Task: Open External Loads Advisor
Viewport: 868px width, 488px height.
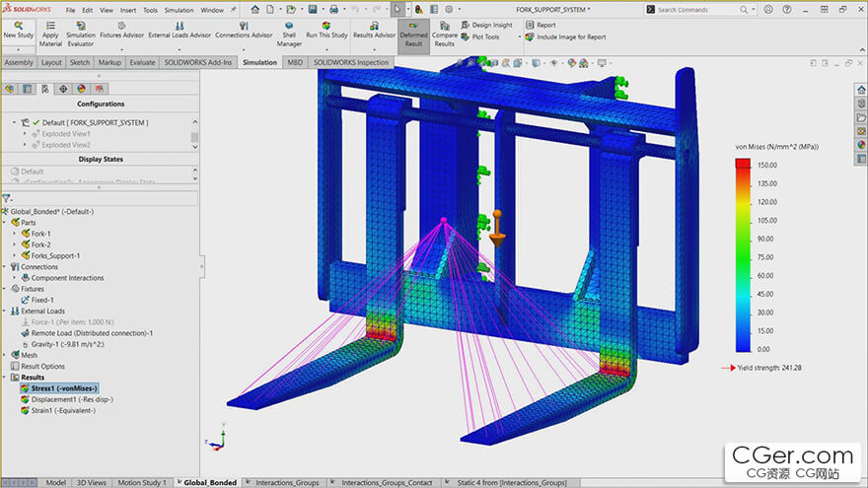Action: 180,31
